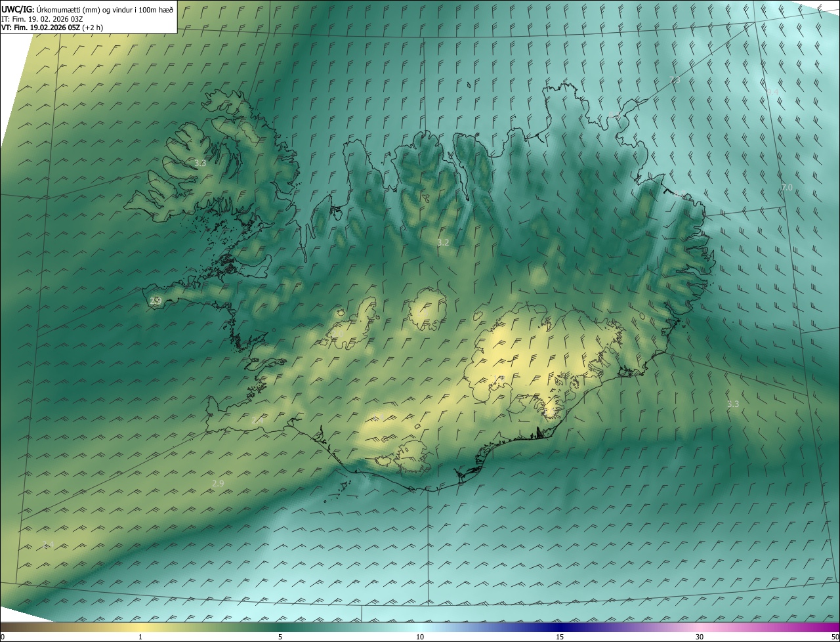Click the 2.9 value over the ocean southwest of Iceland
Viewport: 840px width, 642px height.
(x=218, y=483)
